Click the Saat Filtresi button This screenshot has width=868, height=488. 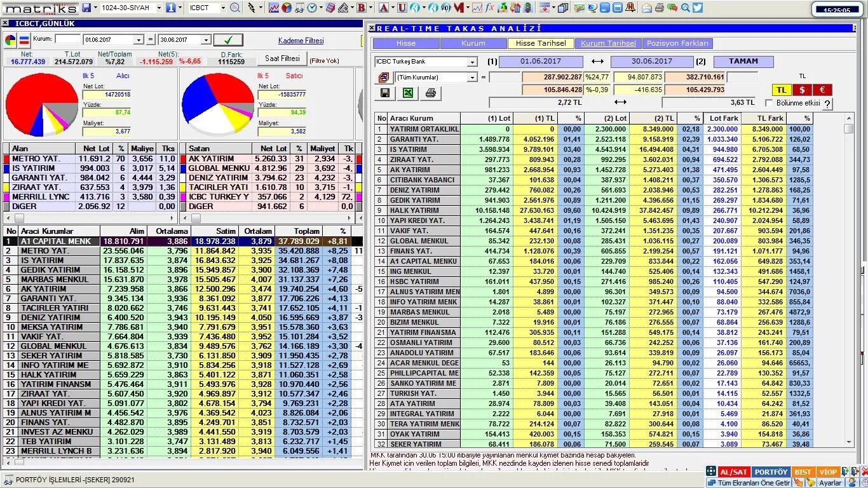tap(282, 58)
